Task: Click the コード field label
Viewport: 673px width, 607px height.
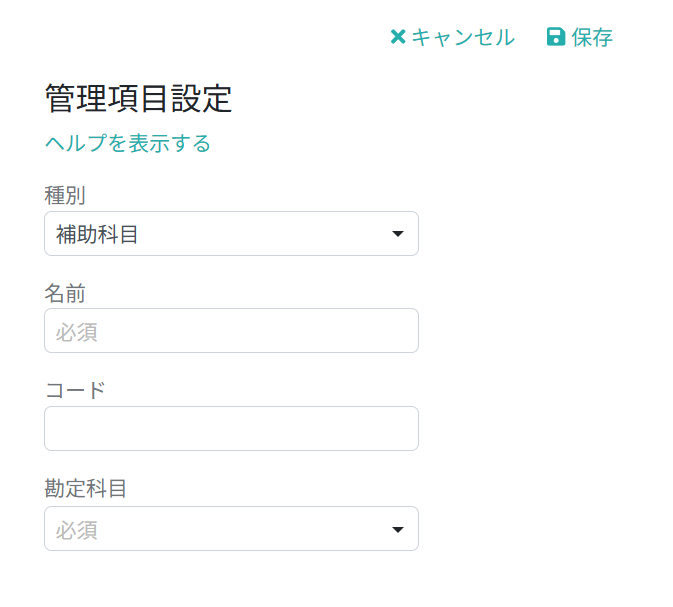Action: point(75,389)
